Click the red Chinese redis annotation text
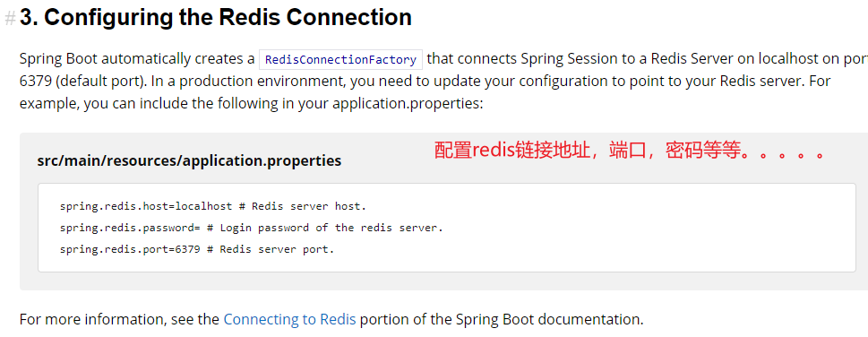 pos(630,151)
